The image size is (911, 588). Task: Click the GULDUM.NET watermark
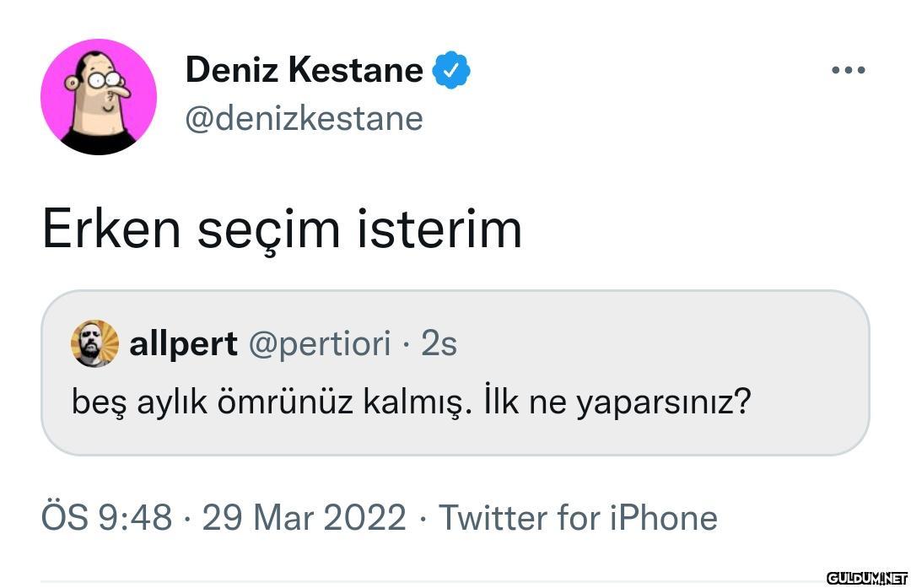[x=865, y=578]
